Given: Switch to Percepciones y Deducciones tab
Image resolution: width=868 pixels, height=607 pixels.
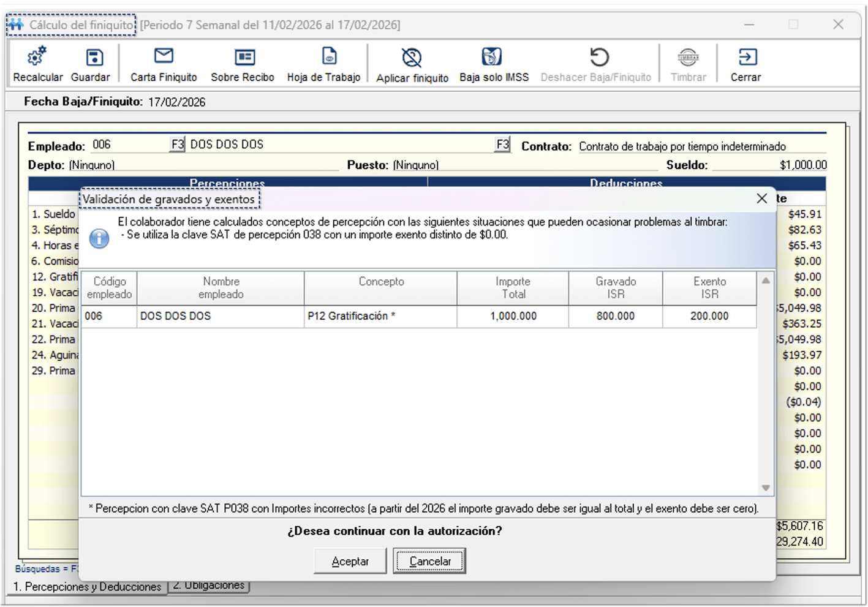Looking at the screenshot, I should pos(88,587).
